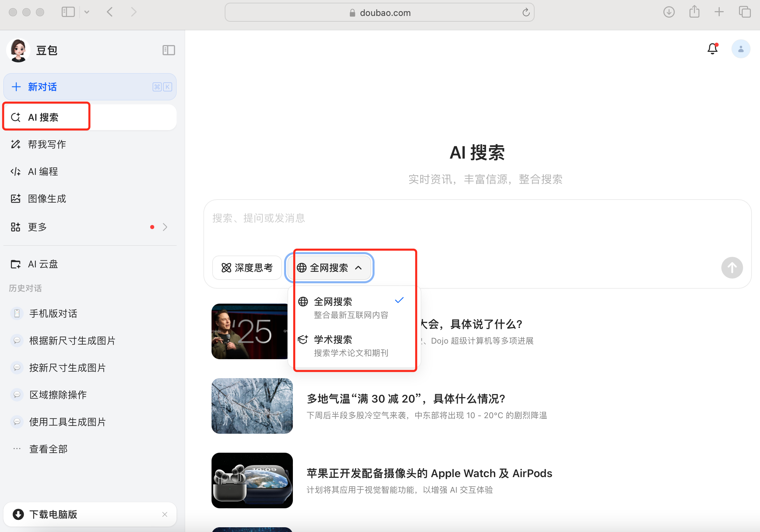Open 苹果正开发配备摄像头的 Apple Watch headline
The image size is (760, 532).
pyautogui.click(x=429, y=473)
